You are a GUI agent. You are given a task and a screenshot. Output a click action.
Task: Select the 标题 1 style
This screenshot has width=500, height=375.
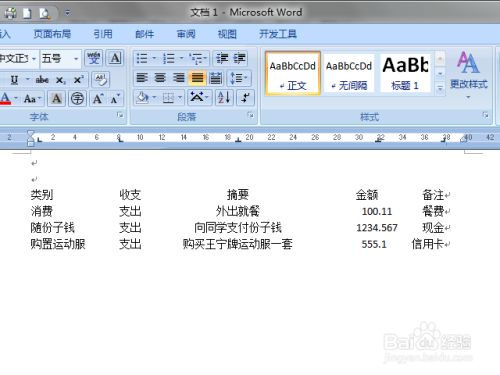(405, 73)
